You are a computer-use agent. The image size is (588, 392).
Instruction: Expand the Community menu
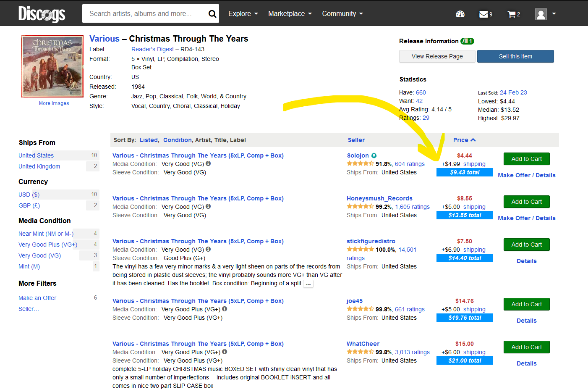coord(342,13)
